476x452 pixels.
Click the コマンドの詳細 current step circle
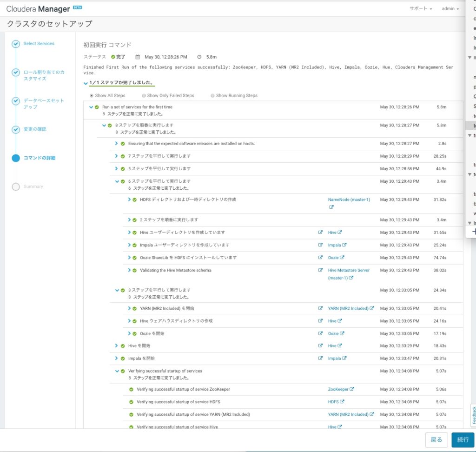tap(16, 158)
